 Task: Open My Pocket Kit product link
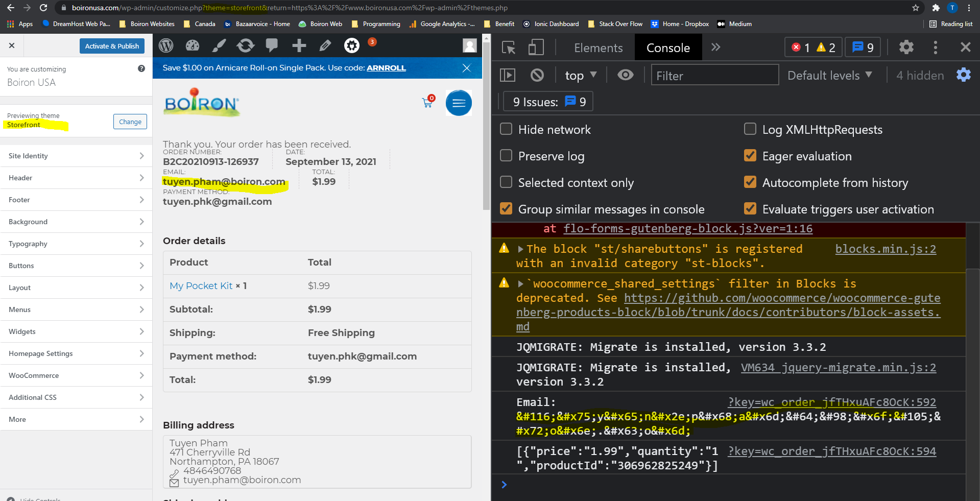[x=201, y=286]
